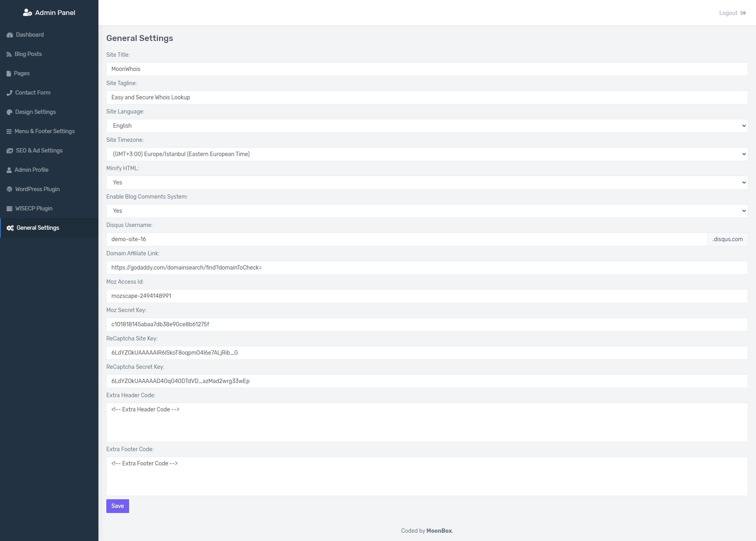Open Menu & Footer Settings page
This screenshot has width=756, height=541.
[44, 131]
